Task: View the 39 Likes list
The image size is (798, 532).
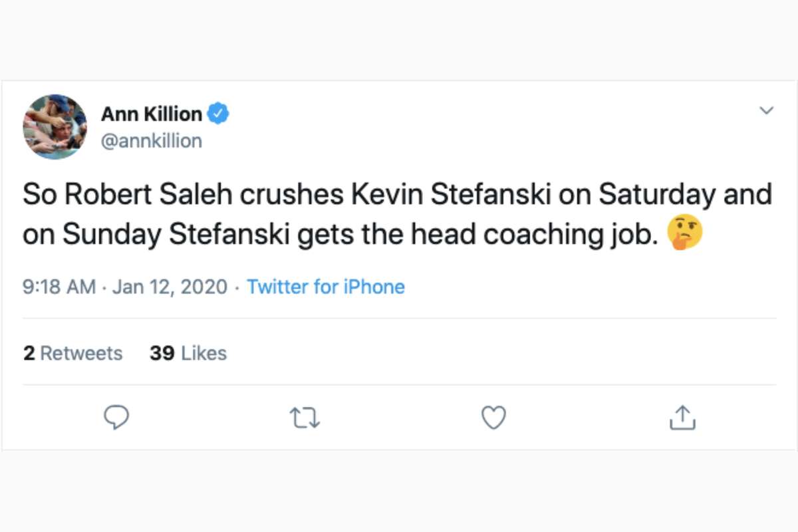Action: pyautogui.click(x=188, y=353)
